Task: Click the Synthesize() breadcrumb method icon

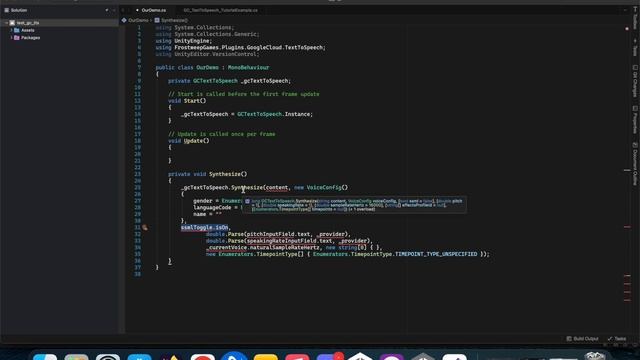Action: click(x=157, y=20)
